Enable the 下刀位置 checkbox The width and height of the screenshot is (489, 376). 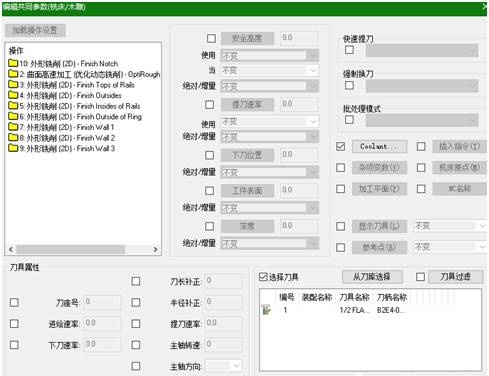tap(209, 155)
